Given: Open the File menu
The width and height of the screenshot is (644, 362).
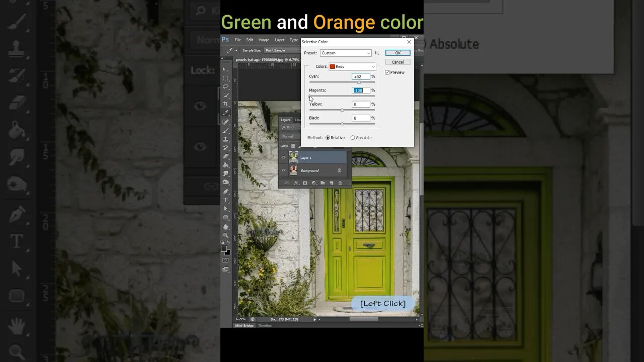Looking at the screenshot, I should pyautogui.click(x=237, y=40).
